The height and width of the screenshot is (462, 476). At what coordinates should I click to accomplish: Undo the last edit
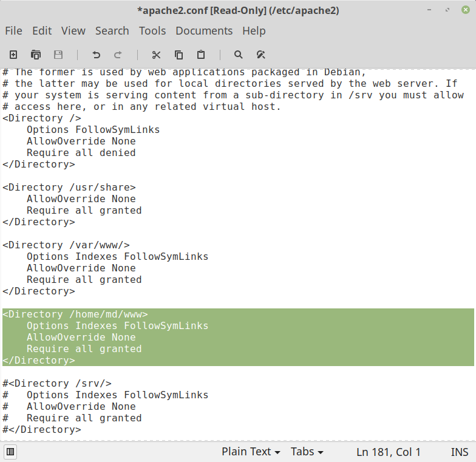[96, 55]
